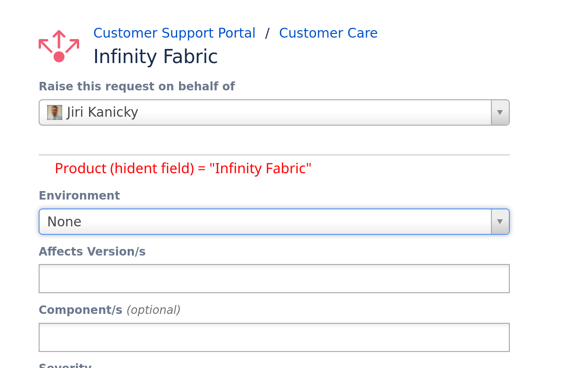The height and width of the screenshot is (368, 588).
Task: Click the Component/s (optional) label
Action: 109,310
